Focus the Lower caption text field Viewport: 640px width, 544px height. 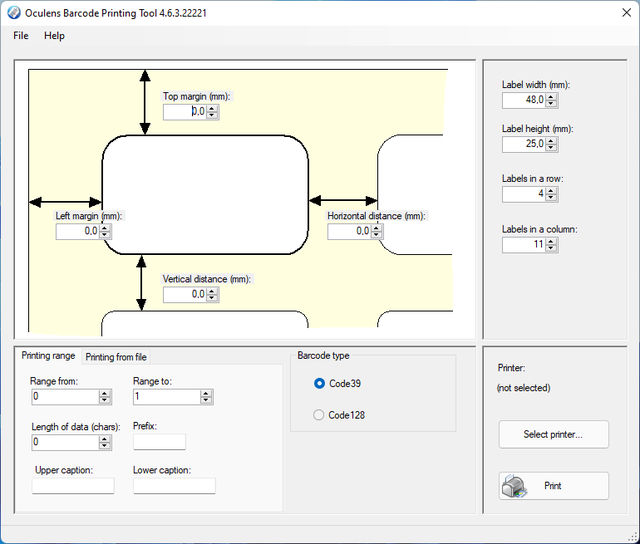tap(174, 486)
